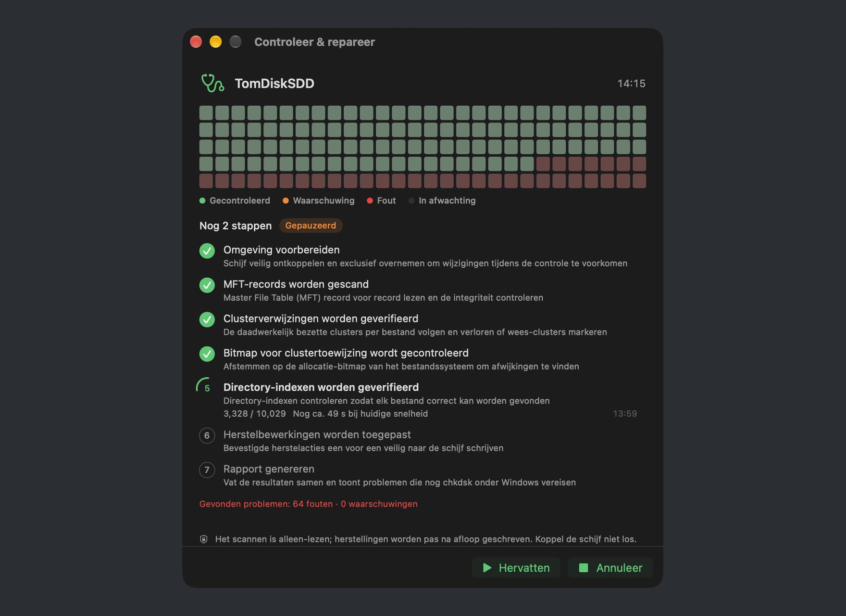Click the Master File Table description line
Image resolution: width=846 pixels, height=616 pixels.
pyautogui.click(x=383, y=298)
